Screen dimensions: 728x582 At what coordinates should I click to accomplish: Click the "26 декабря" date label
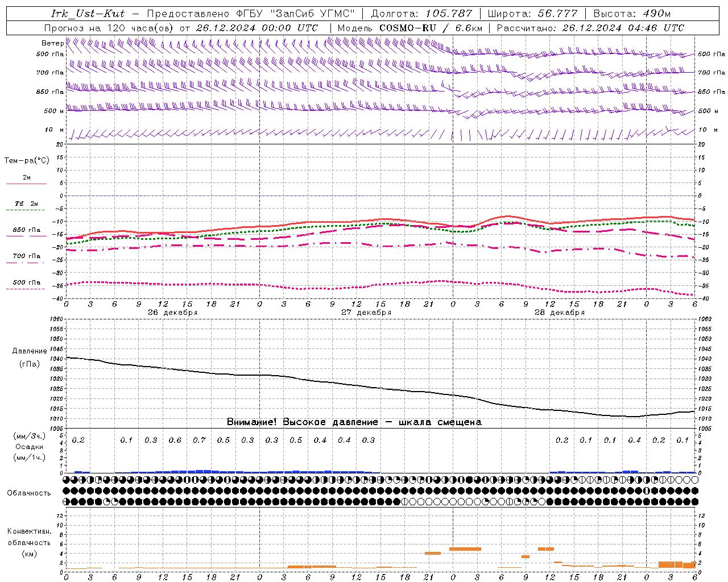pos(173,313)
